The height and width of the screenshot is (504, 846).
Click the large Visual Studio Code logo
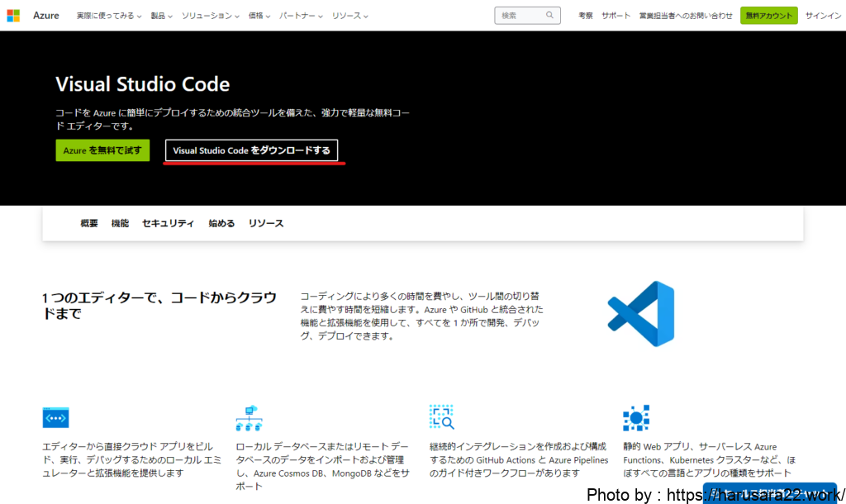tap(642, 314)
